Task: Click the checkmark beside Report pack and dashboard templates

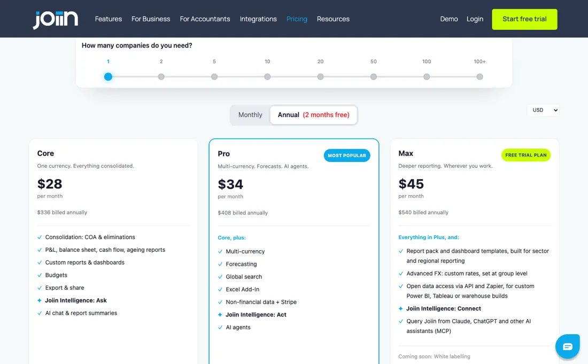Action: pyautogui.click(x=400, y=251)
